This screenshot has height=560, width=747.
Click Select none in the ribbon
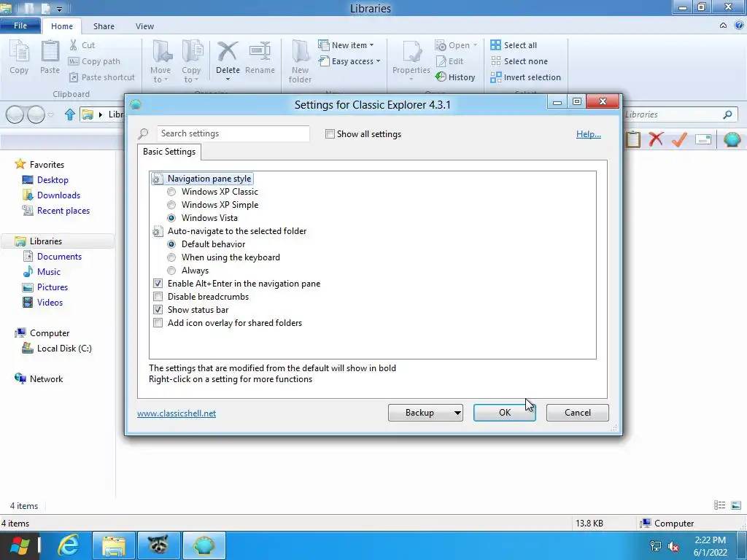[519, 61]
